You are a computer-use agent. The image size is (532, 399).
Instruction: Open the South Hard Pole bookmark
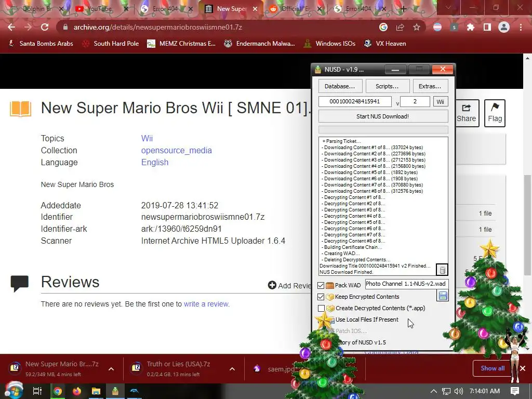111,44
